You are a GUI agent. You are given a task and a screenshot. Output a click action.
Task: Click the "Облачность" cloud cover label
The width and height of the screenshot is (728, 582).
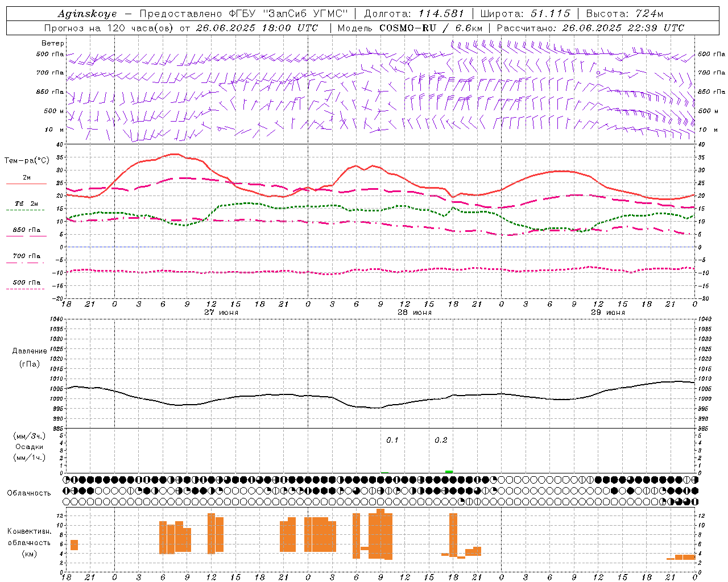(x=29, y=493)
